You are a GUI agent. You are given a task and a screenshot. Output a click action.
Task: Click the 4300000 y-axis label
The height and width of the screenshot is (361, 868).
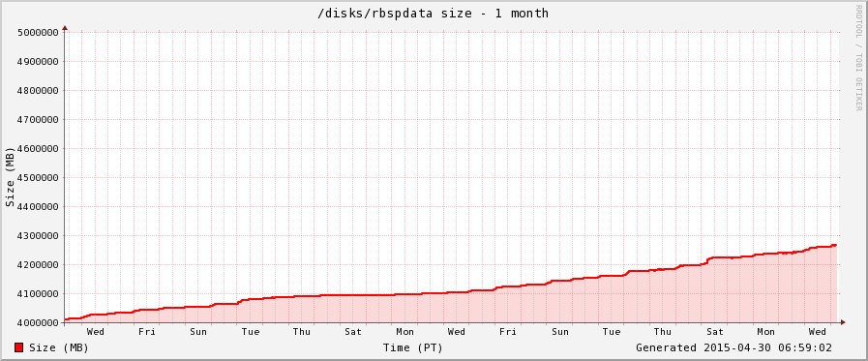(x=38, y=236)
